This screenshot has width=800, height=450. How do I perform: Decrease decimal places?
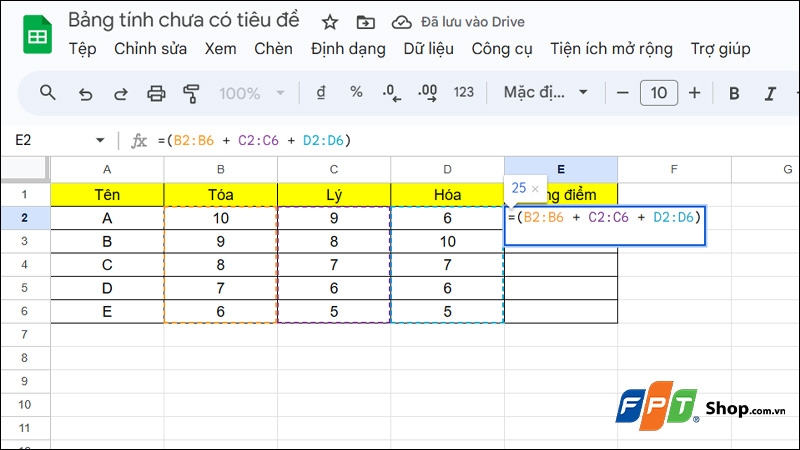coord(391,93)
